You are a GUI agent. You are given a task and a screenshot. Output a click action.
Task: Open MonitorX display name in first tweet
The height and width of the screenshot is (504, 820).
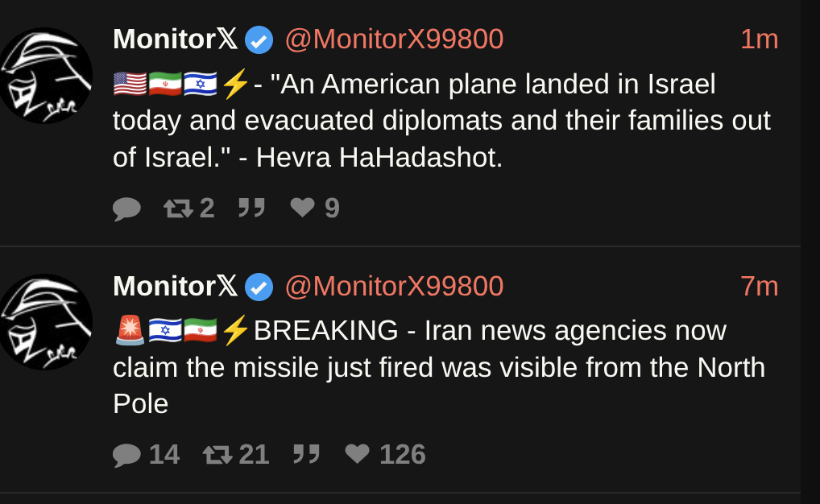coord(175,39)
